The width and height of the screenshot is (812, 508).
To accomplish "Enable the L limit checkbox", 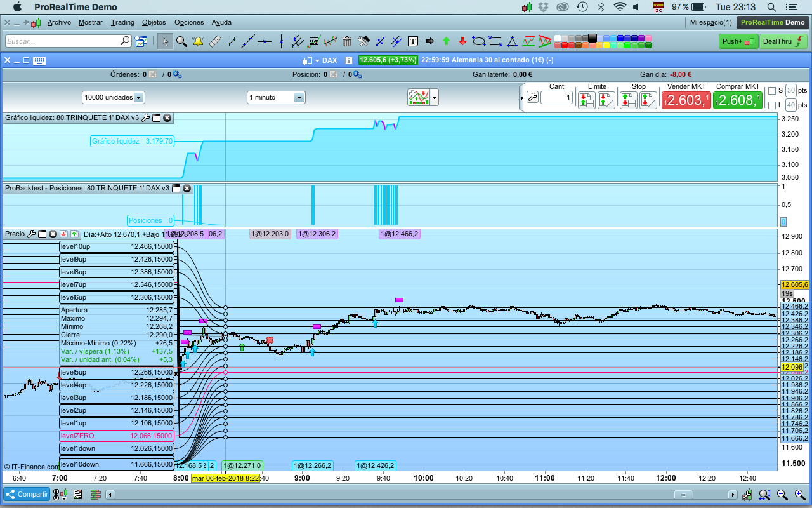I will point(772,105).
